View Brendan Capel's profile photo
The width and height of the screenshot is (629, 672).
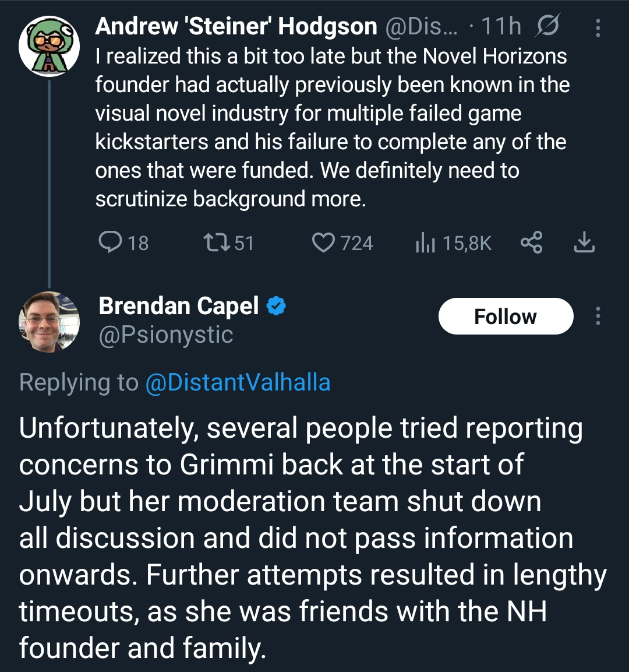(50, 322)
